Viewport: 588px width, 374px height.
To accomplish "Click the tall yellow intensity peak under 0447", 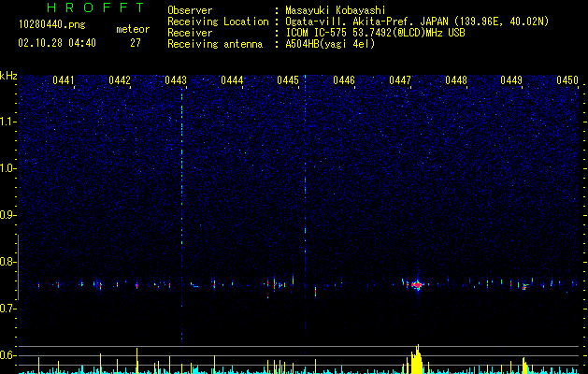I will pos(416,359).
